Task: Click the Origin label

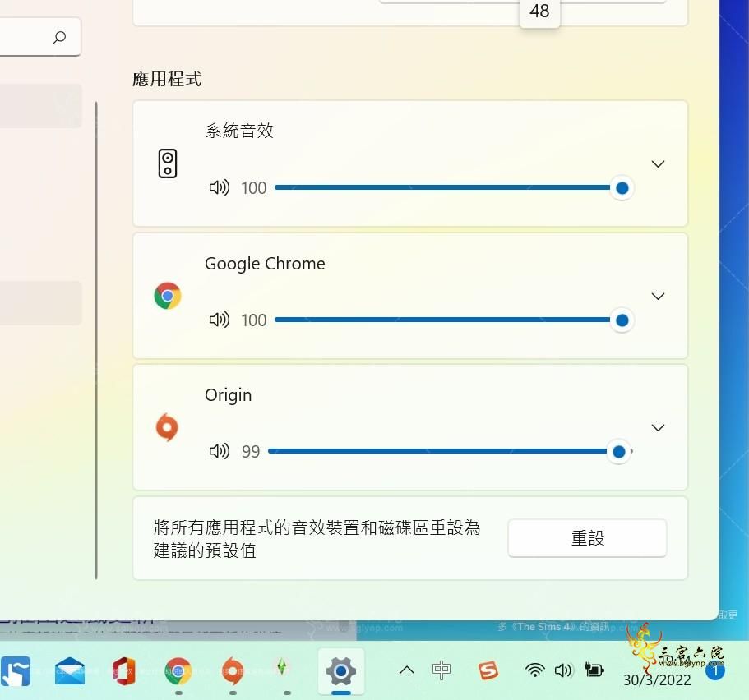Action: 228,395
